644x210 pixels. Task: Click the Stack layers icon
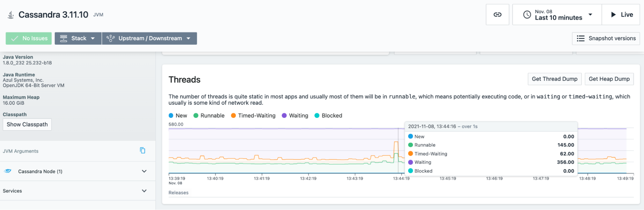coord(63,38)
